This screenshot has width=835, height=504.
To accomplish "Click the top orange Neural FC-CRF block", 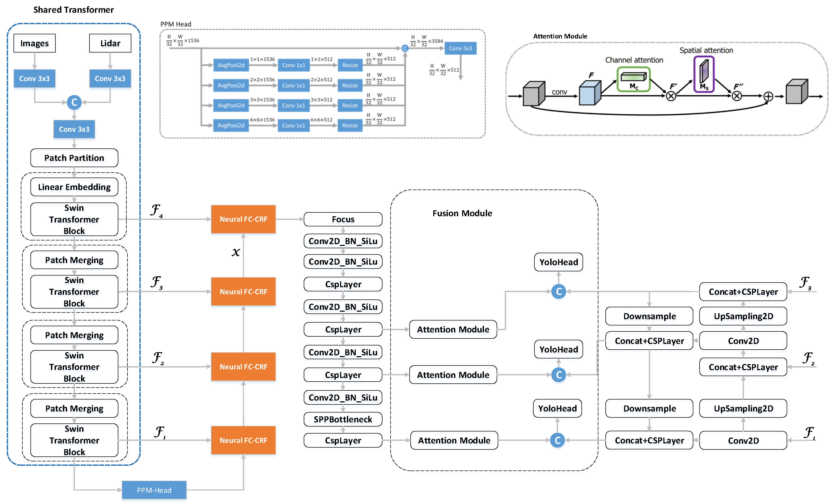I will point(243,219).
